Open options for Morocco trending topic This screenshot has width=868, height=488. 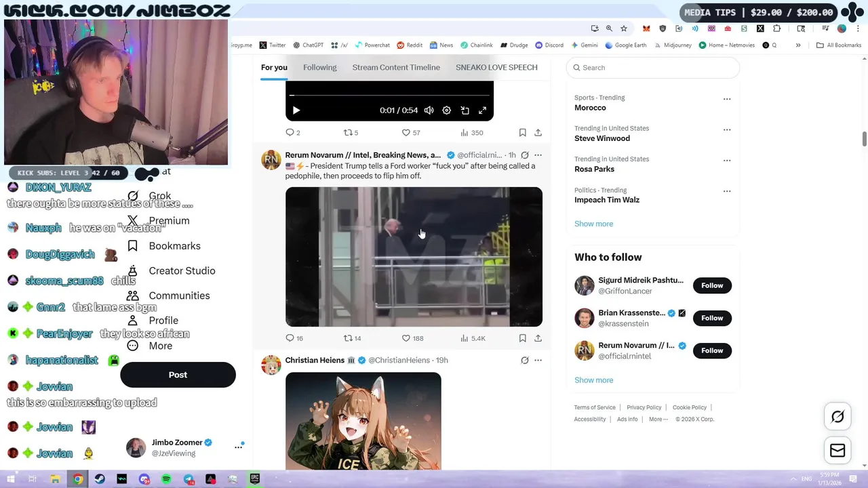[x=727, y=99]
